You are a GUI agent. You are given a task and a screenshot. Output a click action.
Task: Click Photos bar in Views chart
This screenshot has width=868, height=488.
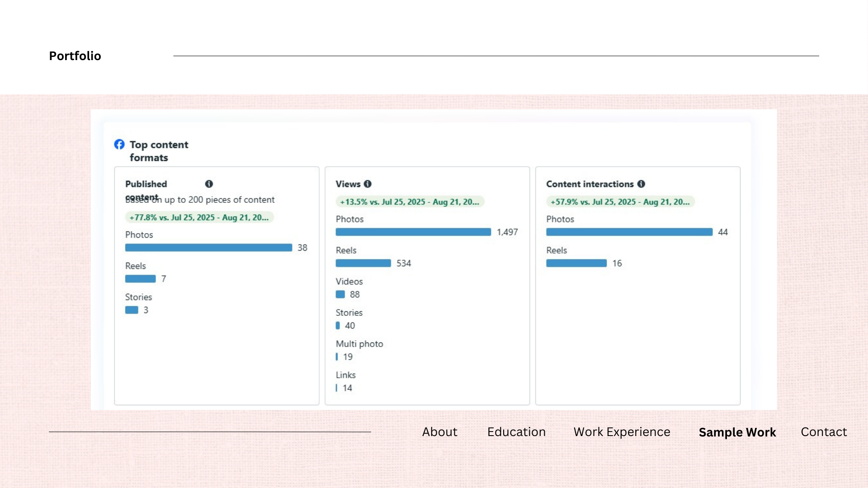[413, 232]
